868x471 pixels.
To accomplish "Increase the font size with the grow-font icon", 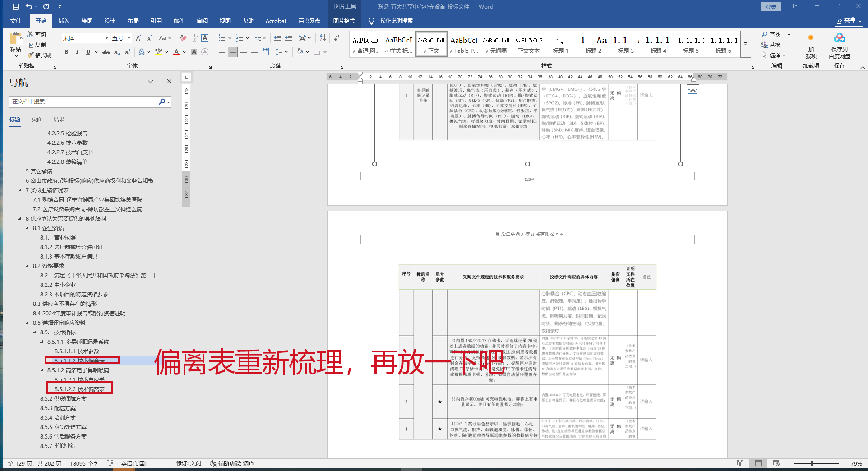I will 139,38.
